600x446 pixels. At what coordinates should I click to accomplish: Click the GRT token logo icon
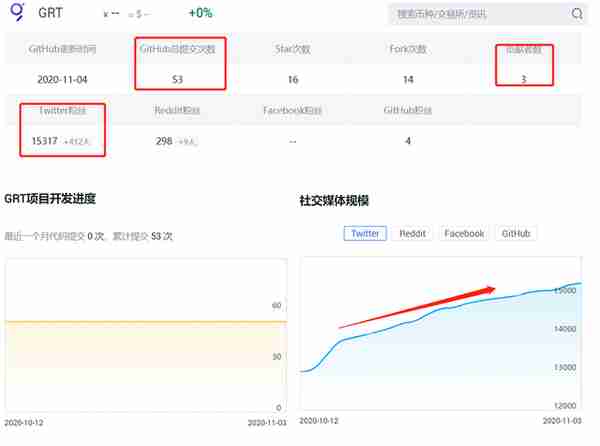pos(17,11)
